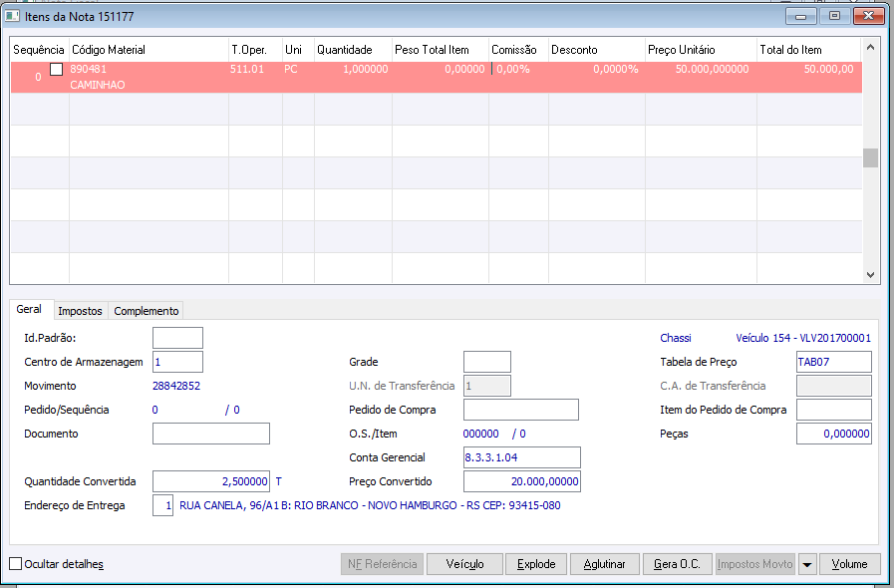The height and width of the screenshot is (588, 894).
Task: Open the dropdown arrow next to Impostos Movto
Action: 806,564
